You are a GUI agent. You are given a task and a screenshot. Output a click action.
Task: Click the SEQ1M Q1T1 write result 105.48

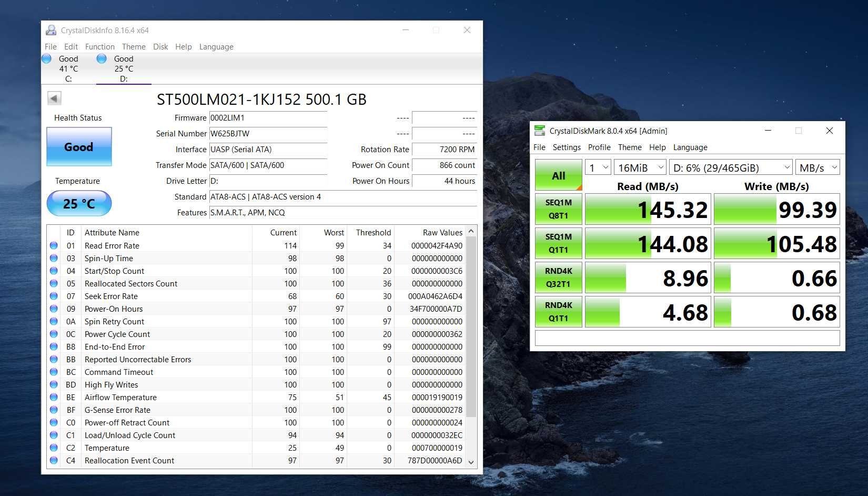[777, 243]
